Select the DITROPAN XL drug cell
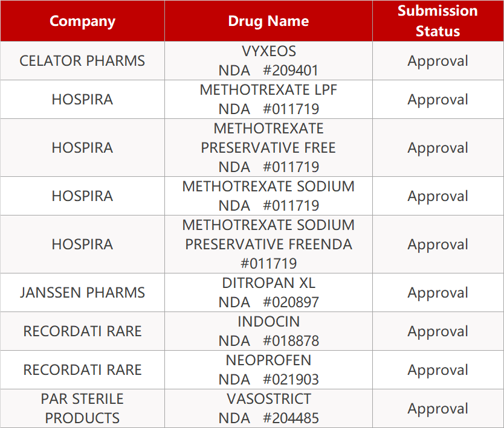504x428 pixels. coord(268,293)
